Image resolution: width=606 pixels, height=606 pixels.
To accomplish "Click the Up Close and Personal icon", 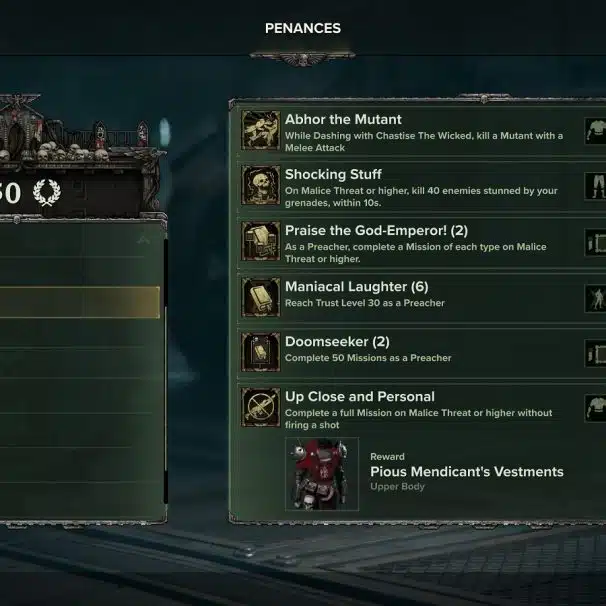I will pyautogui.click(x=261, y=407).
